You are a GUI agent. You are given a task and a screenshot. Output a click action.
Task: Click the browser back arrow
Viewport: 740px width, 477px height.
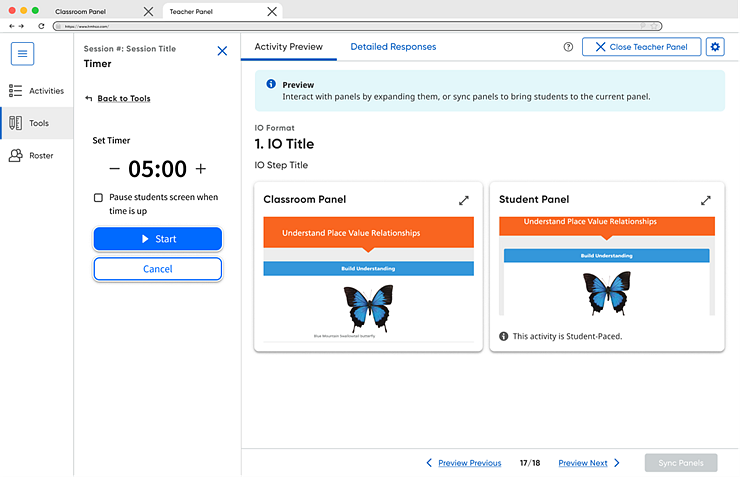pos(12,26)
